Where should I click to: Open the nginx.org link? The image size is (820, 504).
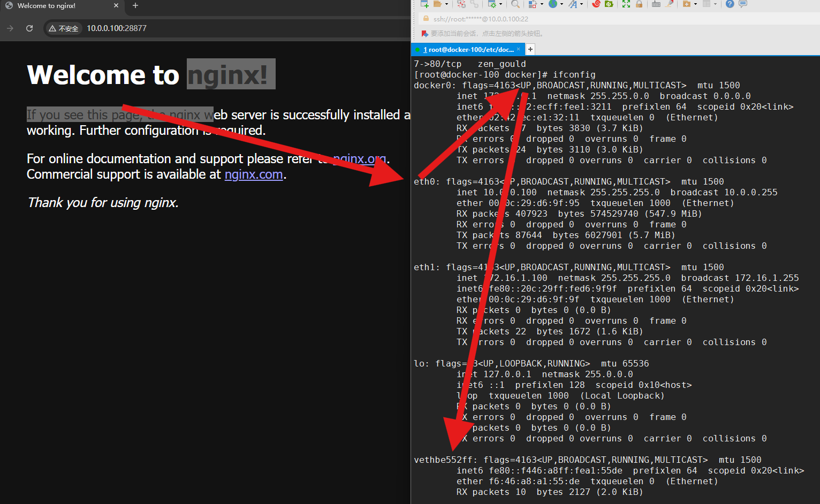pos(360,159)
